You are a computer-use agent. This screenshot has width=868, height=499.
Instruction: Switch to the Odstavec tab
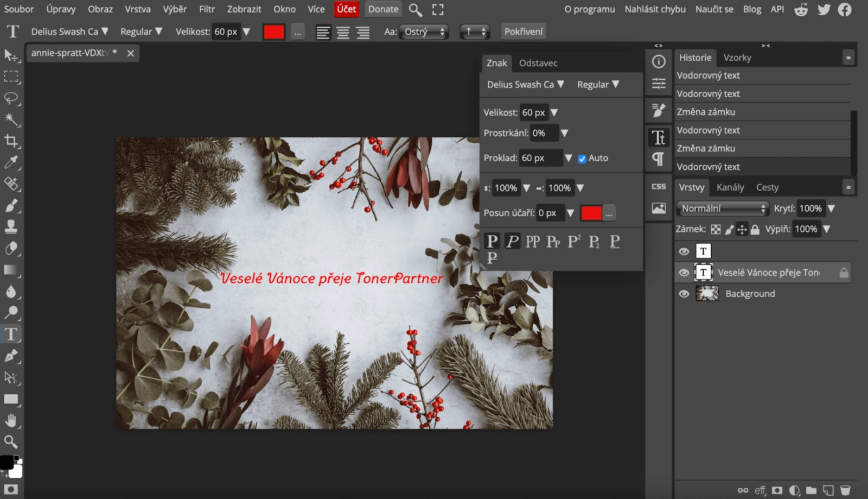pos(538,63)
